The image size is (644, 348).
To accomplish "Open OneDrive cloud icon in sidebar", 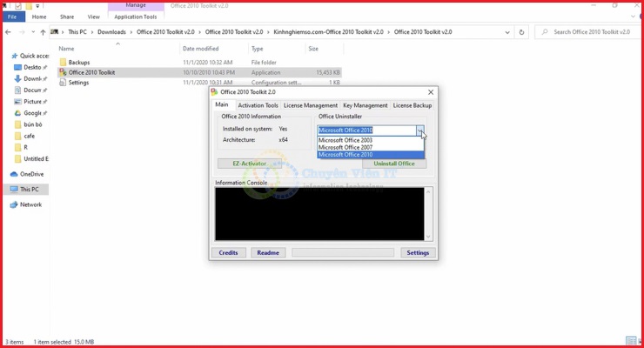I will click(x=14, y=174).
